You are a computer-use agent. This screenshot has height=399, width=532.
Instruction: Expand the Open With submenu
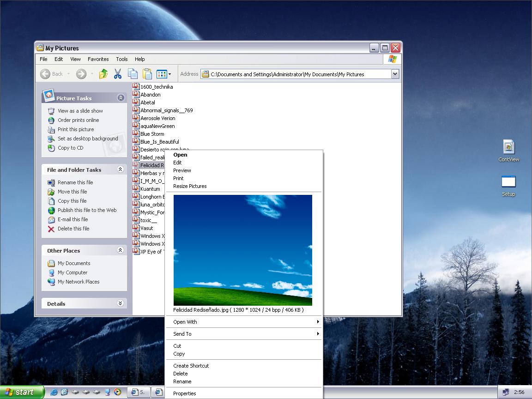[x=243, y=321]
